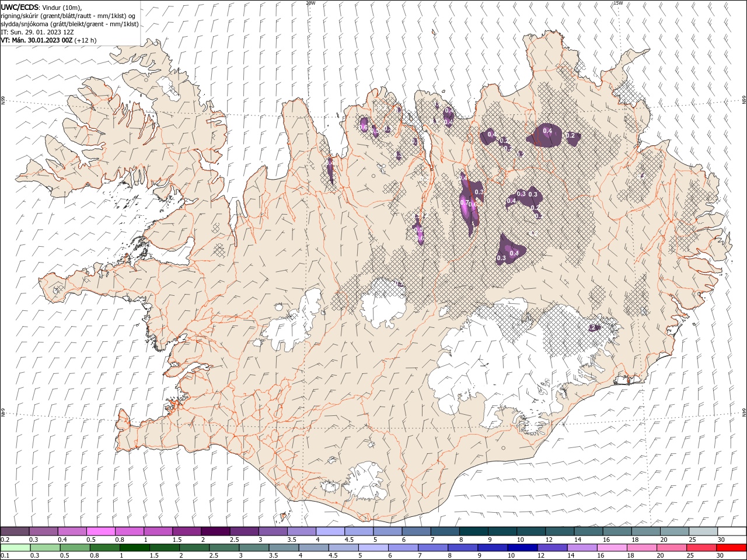Pick the light gray 25–30 snow legend swatch

point(703,531)
